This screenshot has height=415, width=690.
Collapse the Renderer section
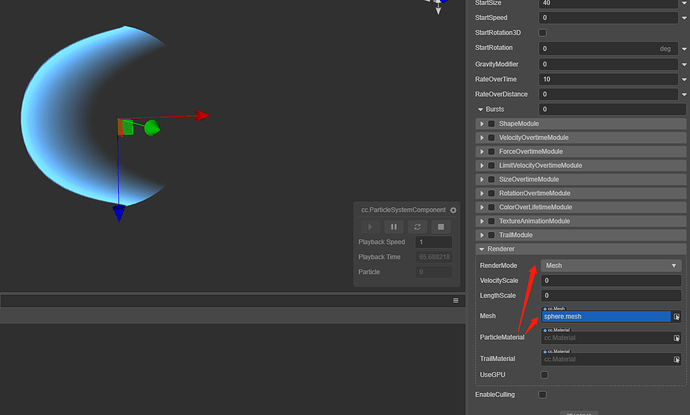point(481,249)
